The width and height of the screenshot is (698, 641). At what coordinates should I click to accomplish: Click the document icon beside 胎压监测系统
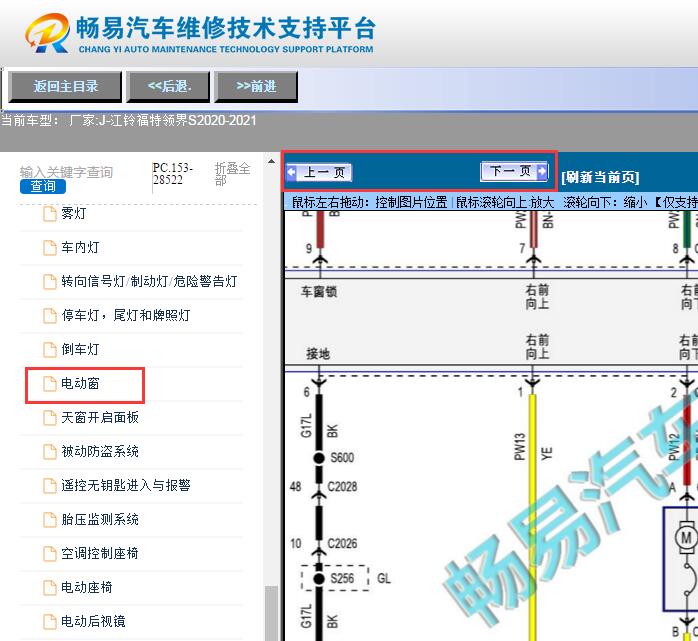click(49, 519)
